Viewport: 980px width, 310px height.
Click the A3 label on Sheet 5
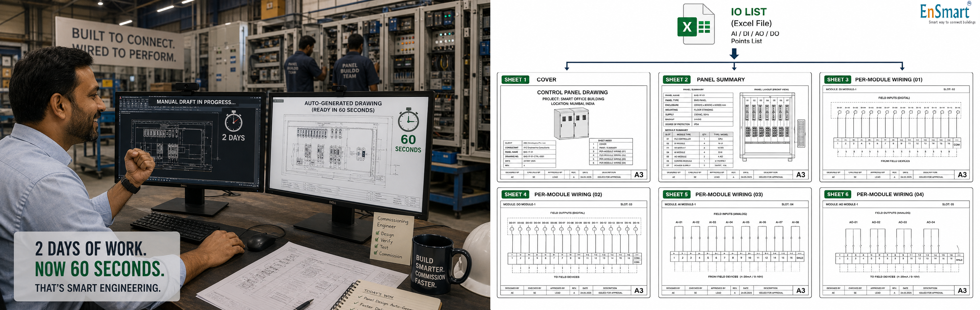(x=801, y=290)
